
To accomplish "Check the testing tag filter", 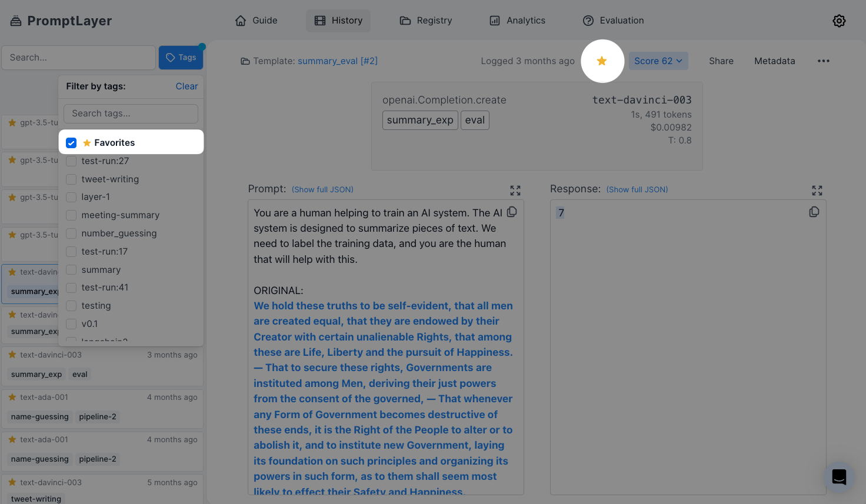I will coord(71,306).
